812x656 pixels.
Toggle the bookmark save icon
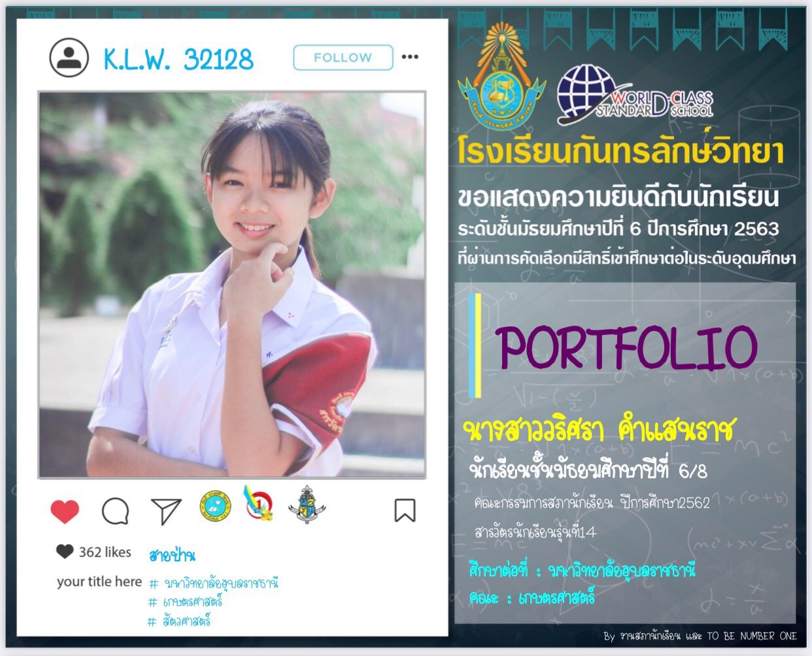pyautogui.click(x=405, y=510)
